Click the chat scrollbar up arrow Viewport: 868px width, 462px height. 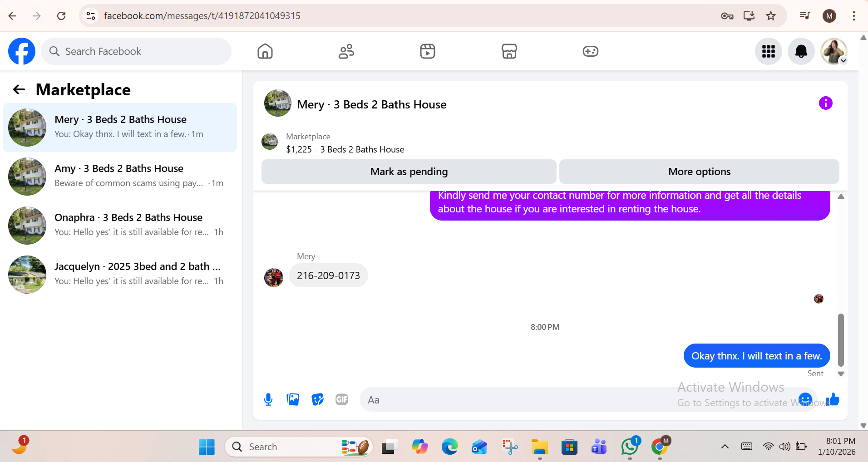point(841,197)
